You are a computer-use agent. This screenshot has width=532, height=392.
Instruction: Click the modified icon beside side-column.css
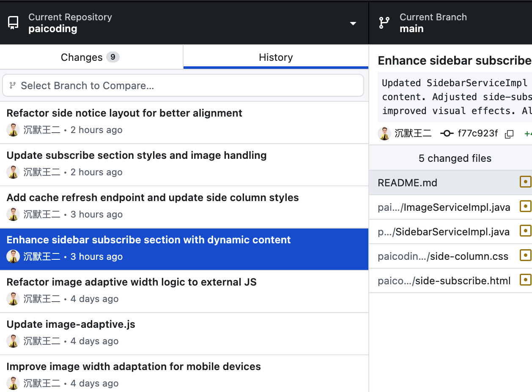[525, 256]
